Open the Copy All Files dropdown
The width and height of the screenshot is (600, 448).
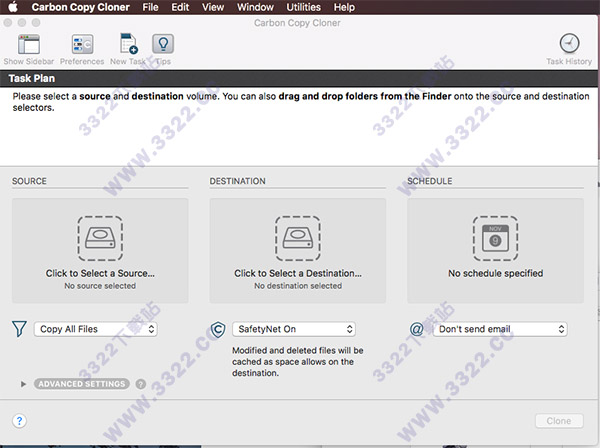coord(96,329)
